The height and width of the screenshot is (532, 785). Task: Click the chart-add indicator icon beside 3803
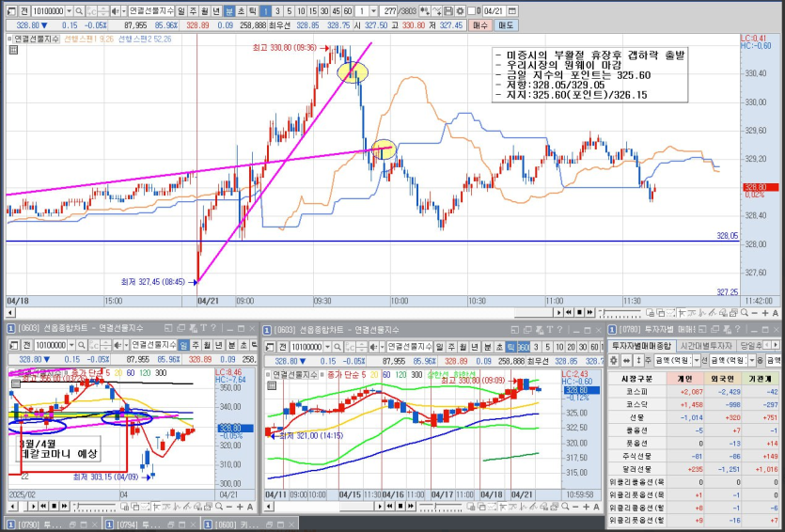coord(424,11)
